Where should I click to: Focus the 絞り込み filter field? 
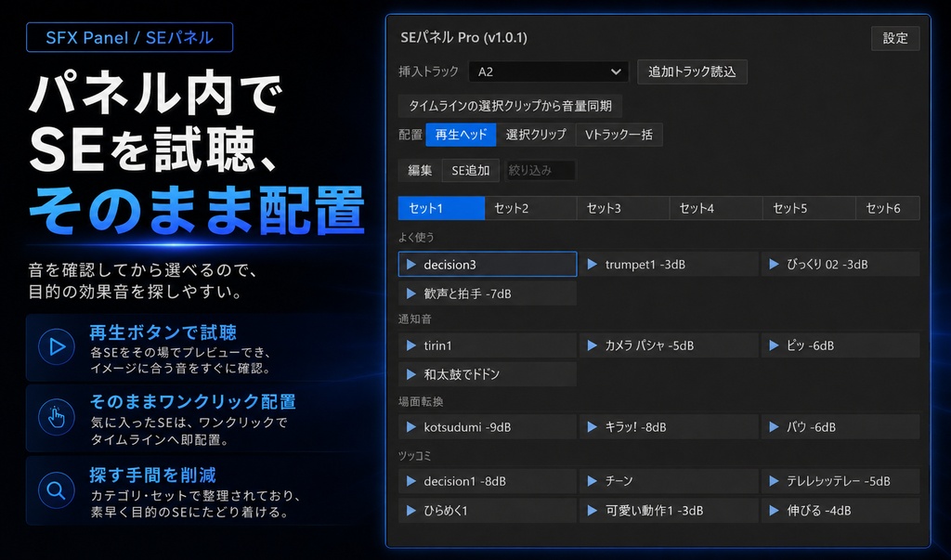tap(540, 171)
